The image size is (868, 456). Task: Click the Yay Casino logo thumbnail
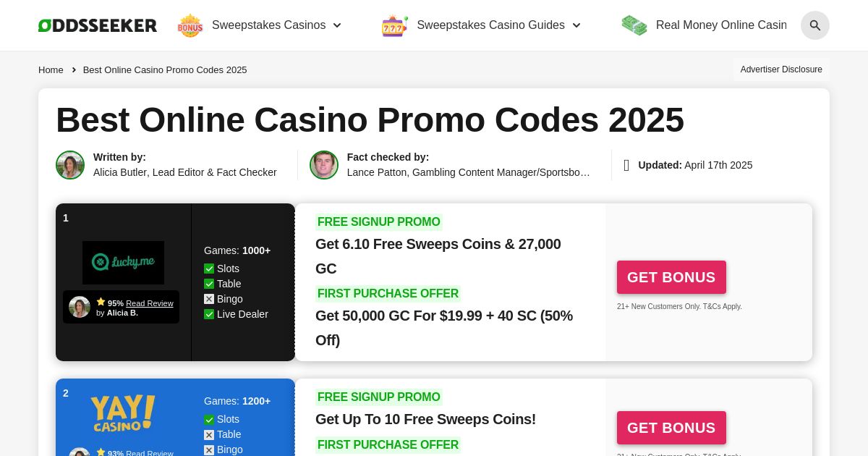[x=123, y=413]
